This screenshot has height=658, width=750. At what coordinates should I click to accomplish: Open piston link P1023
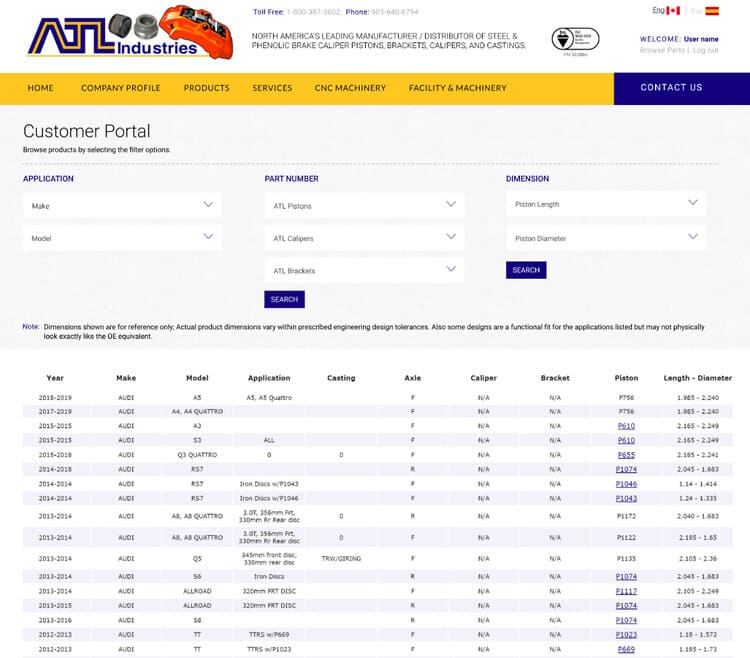(x=626, y=635)
